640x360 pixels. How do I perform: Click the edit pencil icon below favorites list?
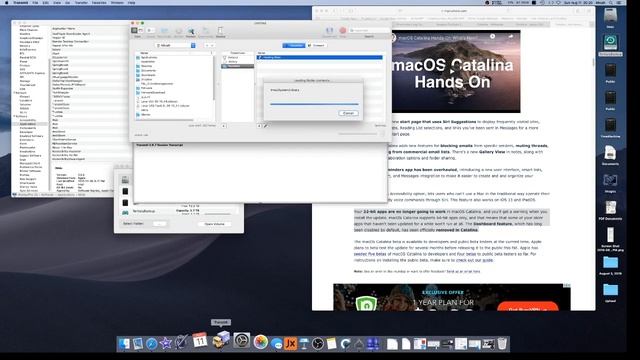click(266, 126)
